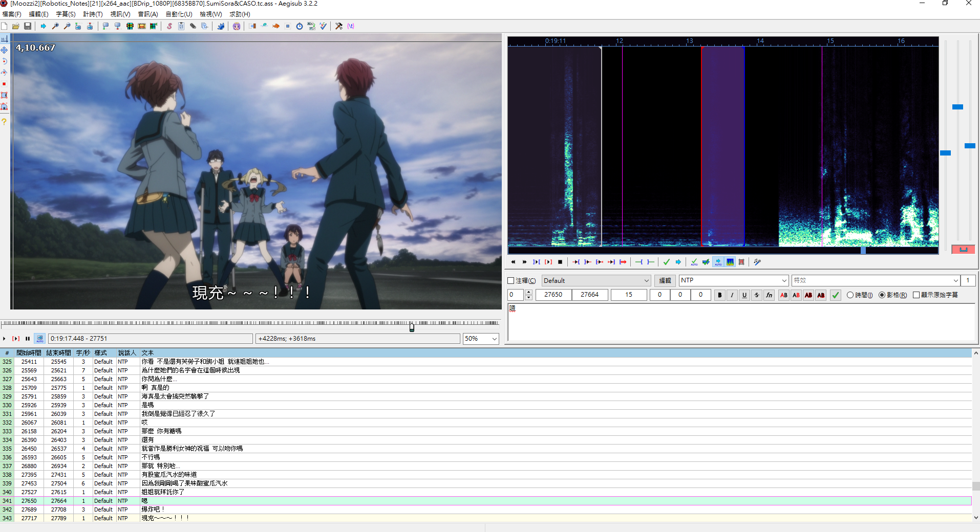This screenshot has height=532, width=980.
Task: Play current line with red bracket icon
Action: (548, 262)
